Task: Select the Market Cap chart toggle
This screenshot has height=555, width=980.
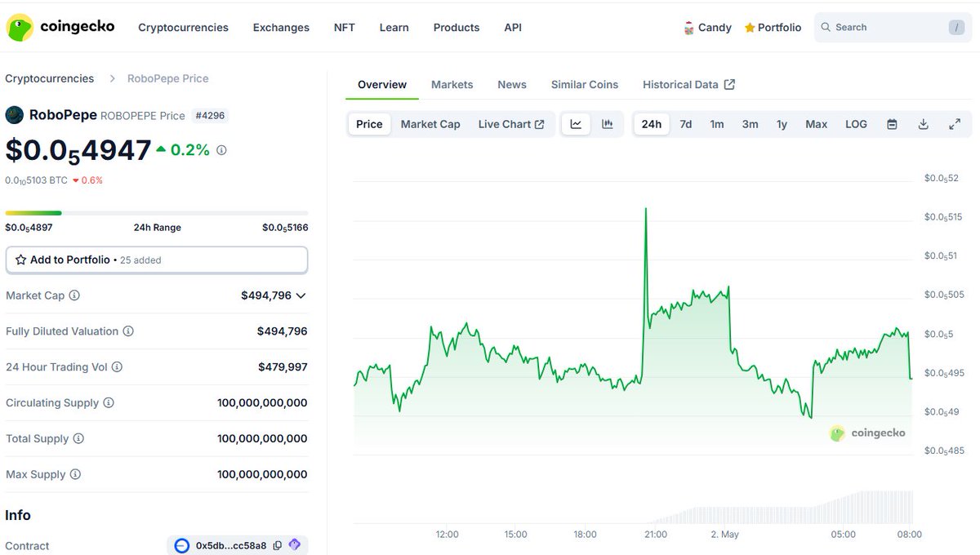Action: click(x=430, y=124)
